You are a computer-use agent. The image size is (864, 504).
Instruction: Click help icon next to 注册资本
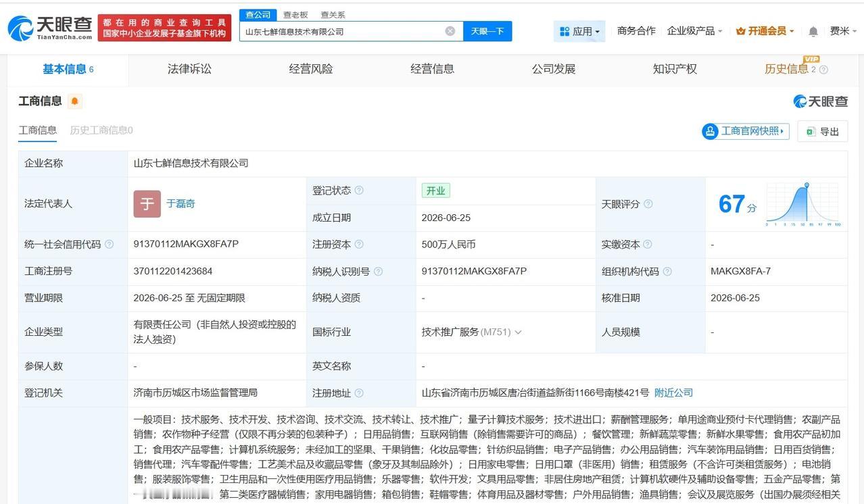[x=359, y=245]
